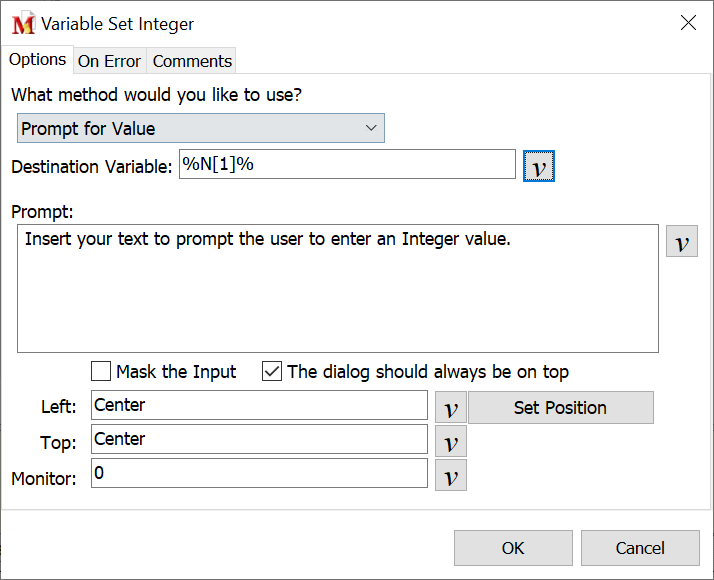
Task: Select the Options tab
Action: (x=37, y=60)
